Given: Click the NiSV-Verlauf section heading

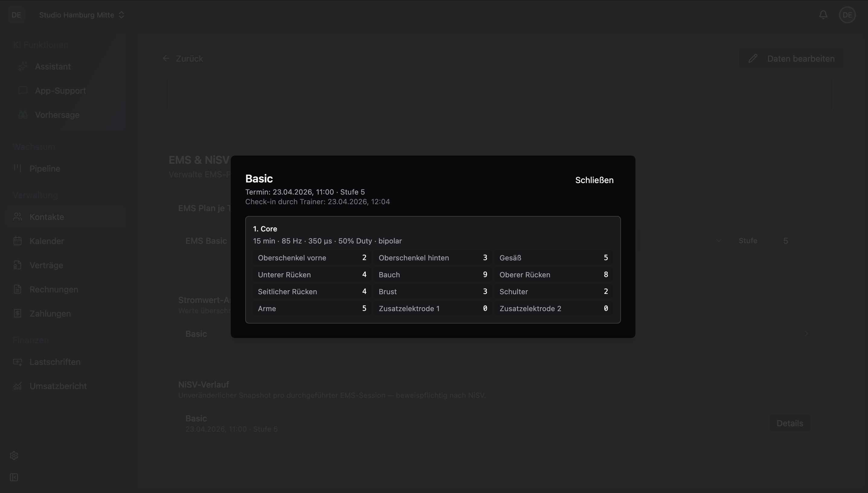Looking at the screenshot, I should pyautogui.click(x=204, y=385).
